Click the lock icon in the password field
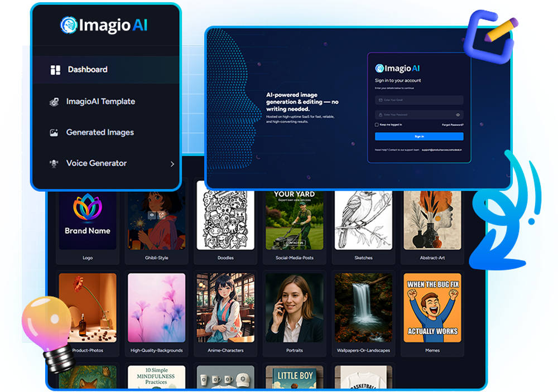Image resolution: width=558 pixels, height=392 pixels. pyautogui.click(x=381, y=114)
